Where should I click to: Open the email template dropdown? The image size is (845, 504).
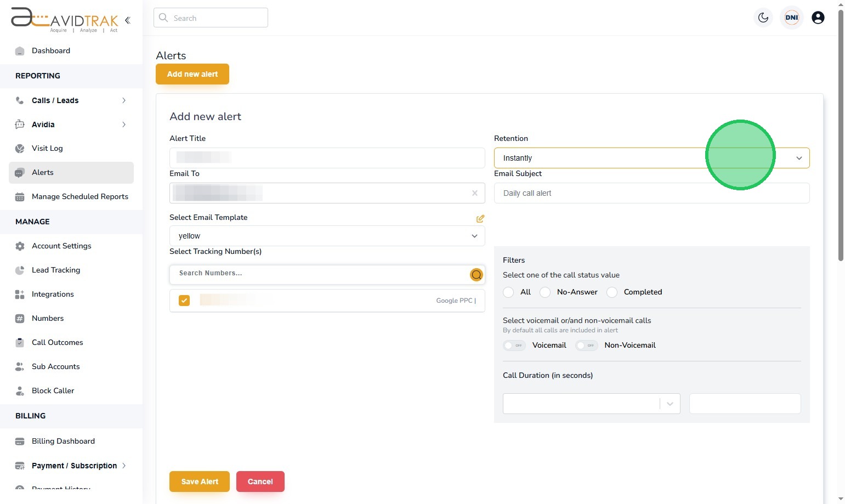(327, 236)
